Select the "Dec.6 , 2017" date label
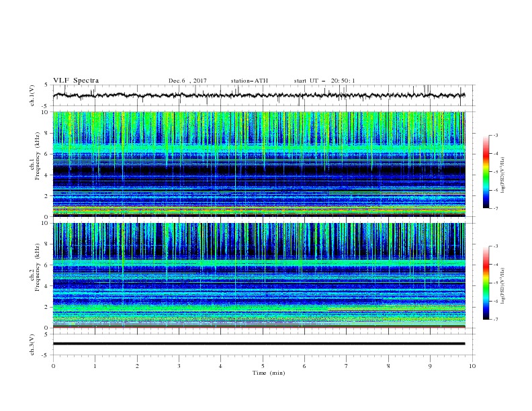 187,81
